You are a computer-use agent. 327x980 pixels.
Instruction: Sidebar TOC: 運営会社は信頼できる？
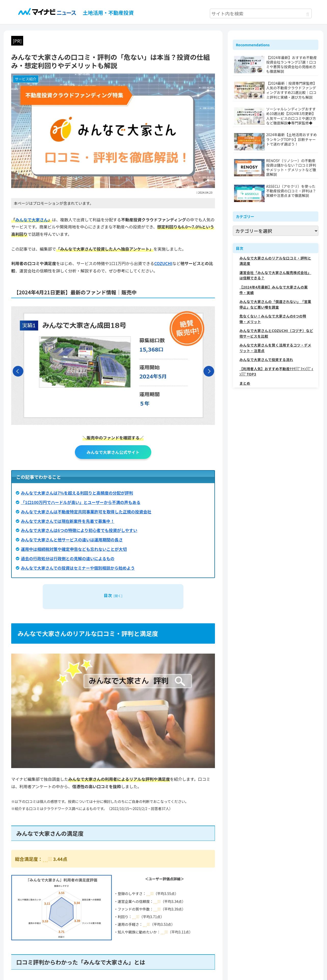pyautogui.click(x=275, y=276)
